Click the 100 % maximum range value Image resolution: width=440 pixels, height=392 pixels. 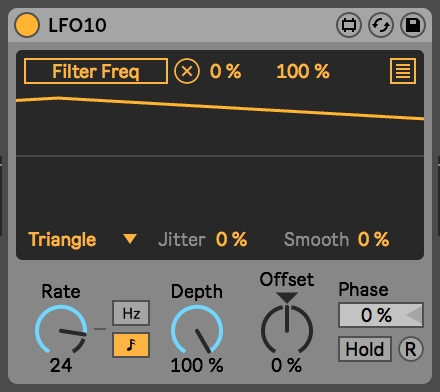point(303,71)
